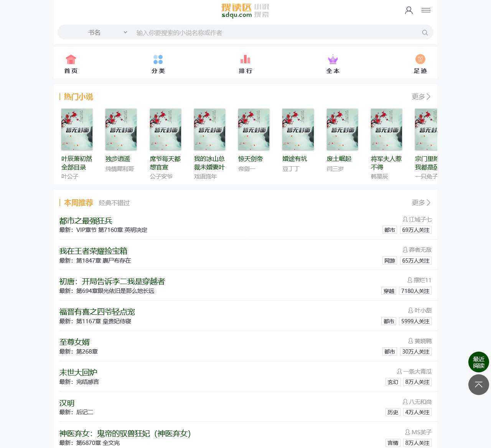The height and width of the screenshot is (448, 491).
Task: Click the 玄幻 category tag
Action: [392, 382]
